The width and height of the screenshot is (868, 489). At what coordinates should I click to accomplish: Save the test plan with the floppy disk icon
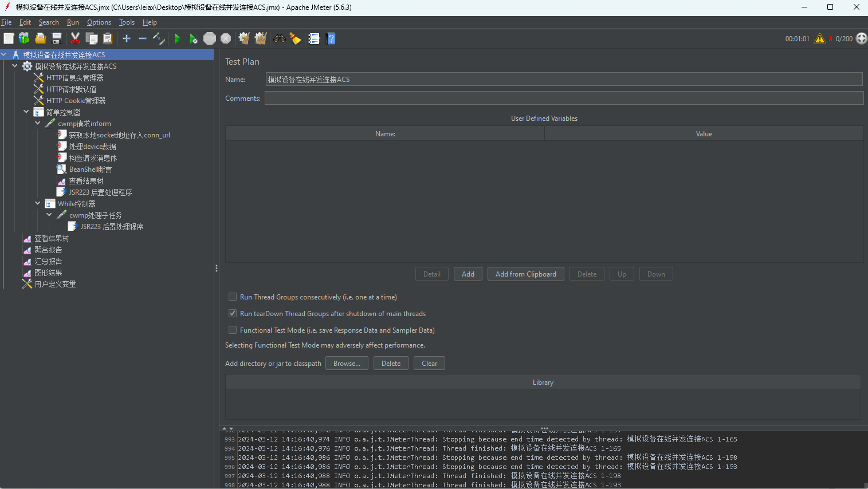[x=57, y=38]
